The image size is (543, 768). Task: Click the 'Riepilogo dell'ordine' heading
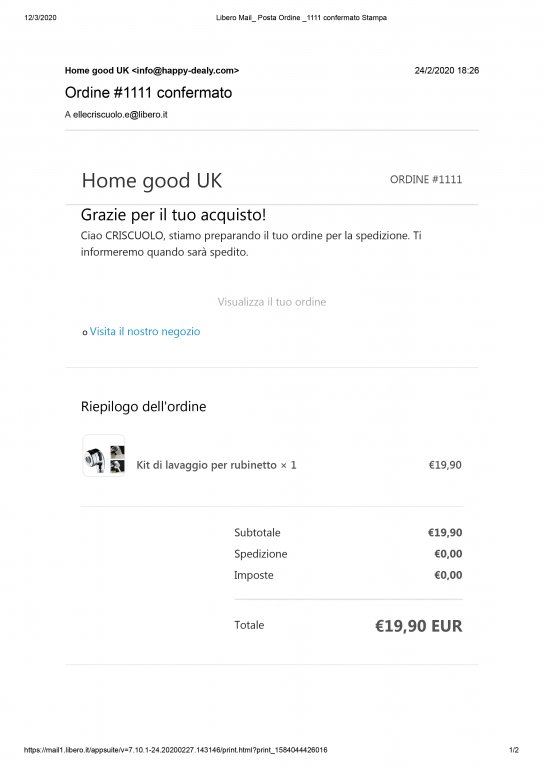click(x=143, y=407)
